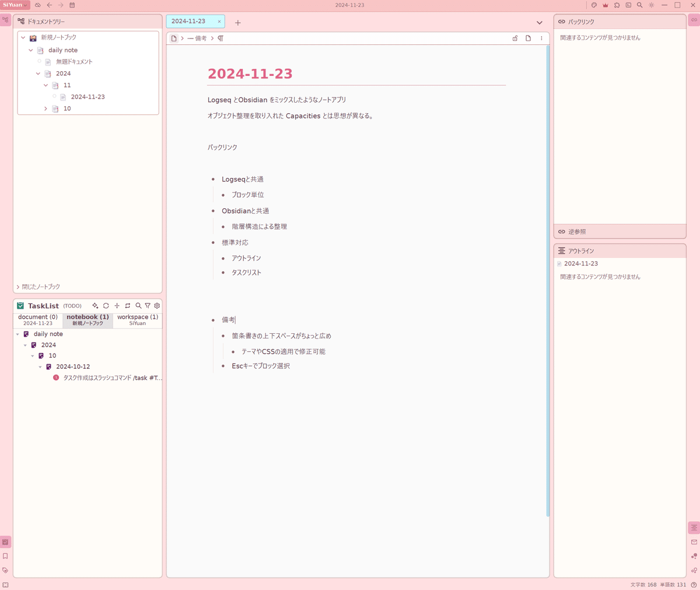Select 2024-11-23 in outline panel
This screenshot has width=700, height=590.
pyautogui.click(x=581, y=264)
